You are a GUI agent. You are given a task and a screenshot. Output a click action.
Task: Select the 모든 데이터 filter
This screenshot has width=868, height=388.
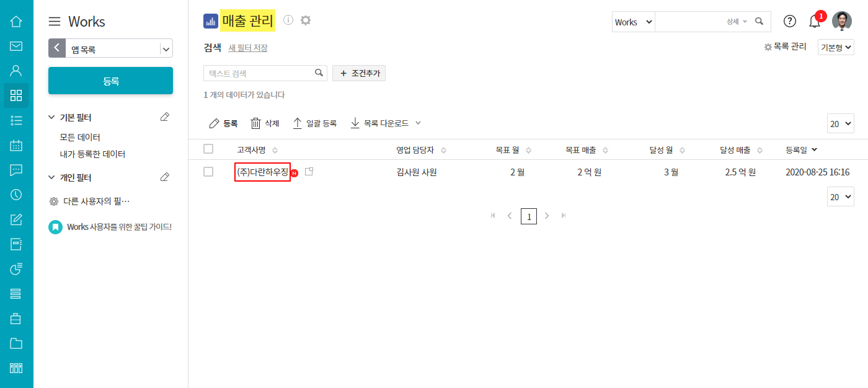click(80, 137)
